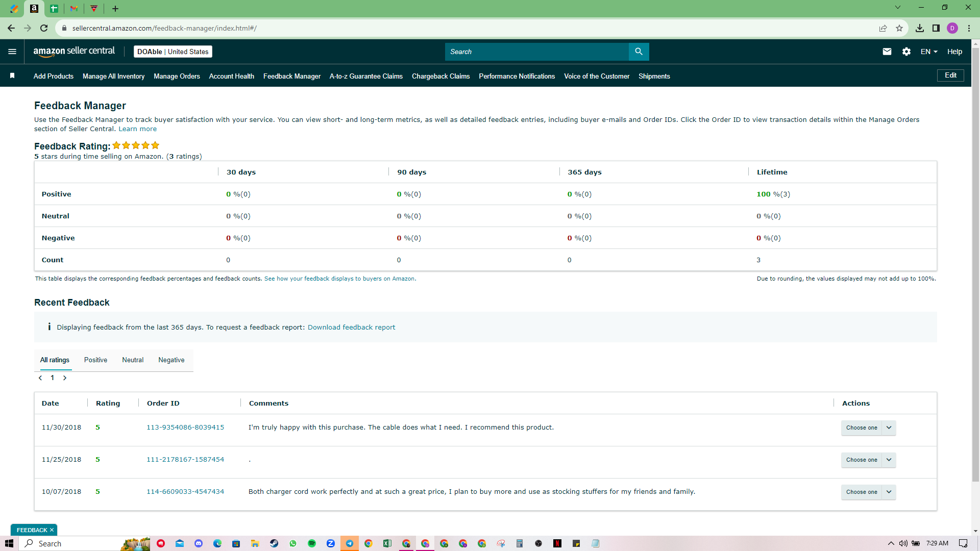The width and height of the screenshot is (980, 551).
Task: Open Zoom from the taskbar
Action: pos(331,543)
